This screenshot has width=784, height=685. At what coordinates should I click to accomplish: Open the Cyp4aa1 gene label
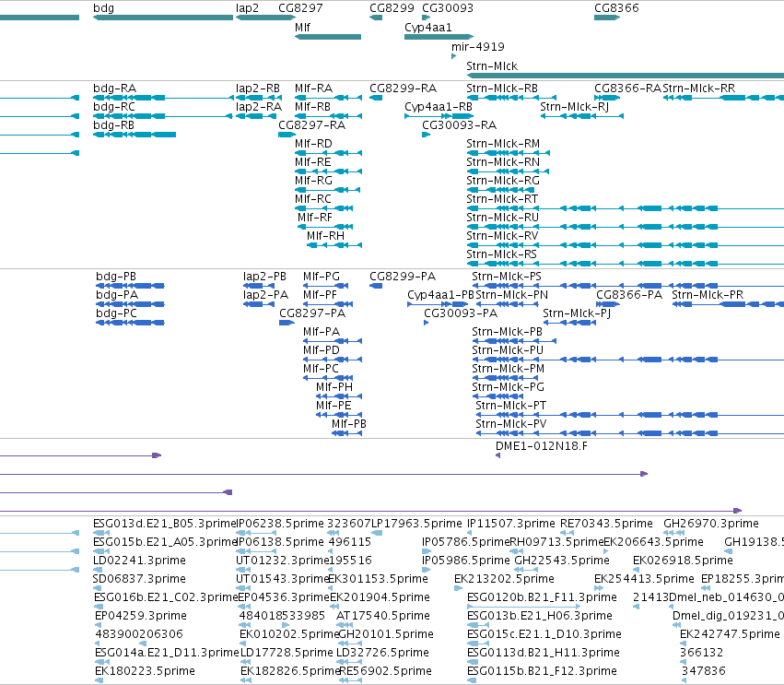click(428, 27)
